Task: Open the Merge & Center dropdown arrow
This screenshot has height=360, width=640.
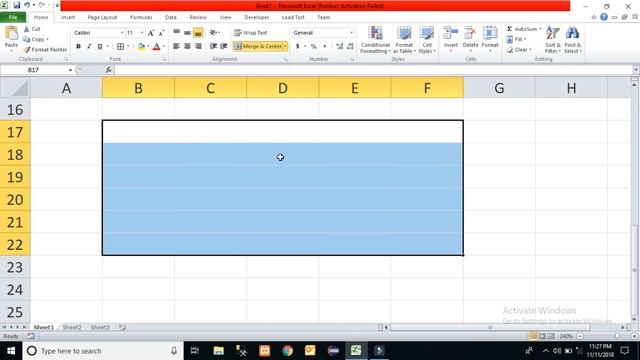Action: (285, 47)
